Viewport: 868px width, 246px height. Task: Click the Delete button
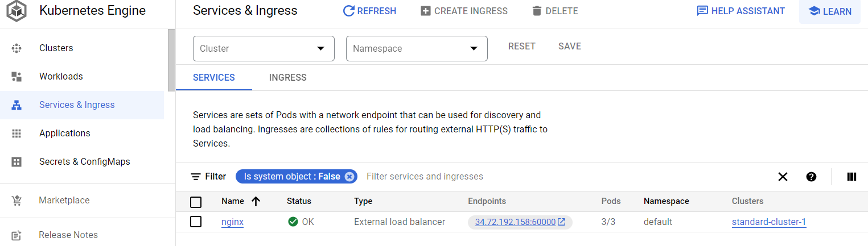[555, 11]
